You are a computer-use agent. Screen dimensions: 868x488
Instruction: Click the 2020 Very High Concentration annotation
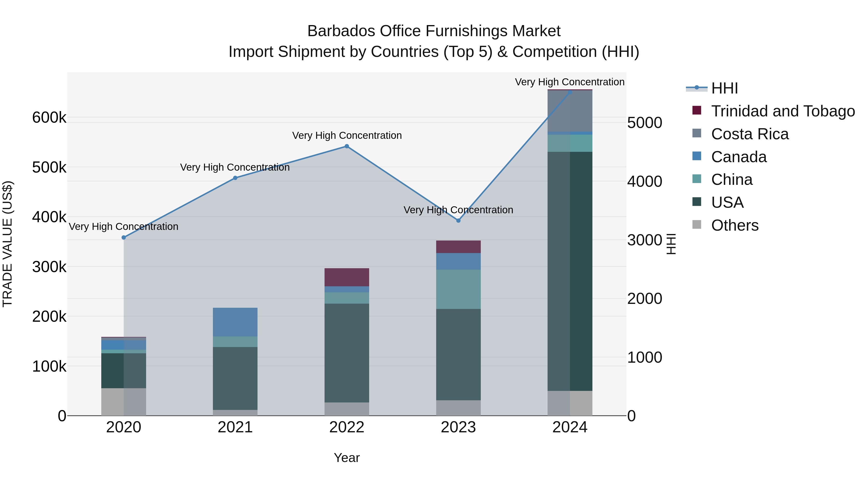tap(124, 227)
